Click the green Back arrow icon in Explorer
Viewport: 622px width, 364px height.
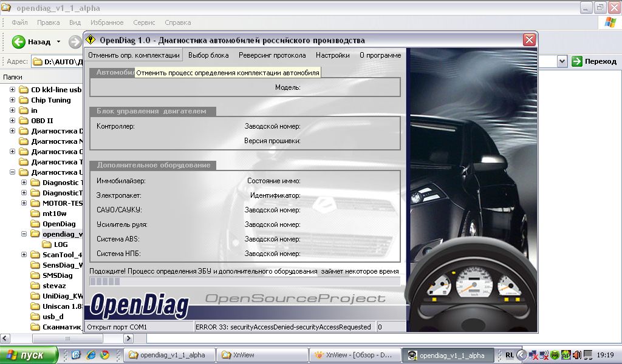tap(18, 42)
